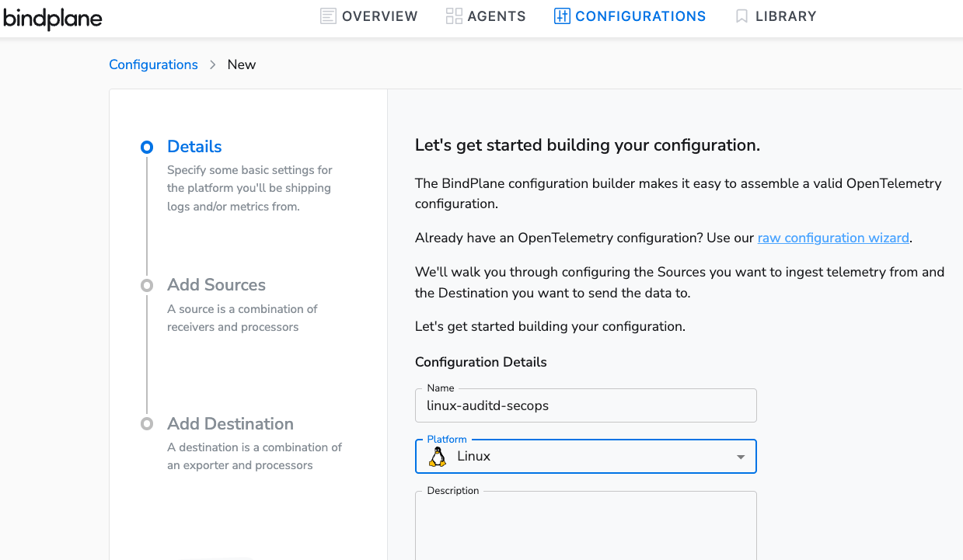Viewport: 963px width, 560px height.
Task: Click the Name field with linux-auditd-secops
Action: coord(586,405)
